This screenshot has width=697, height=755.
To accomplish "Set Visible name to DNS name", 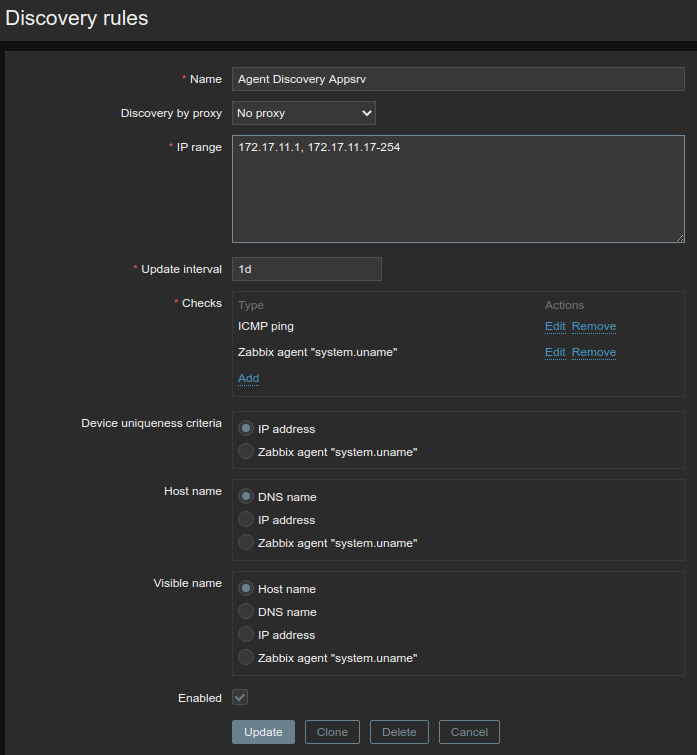I will 246,612.
